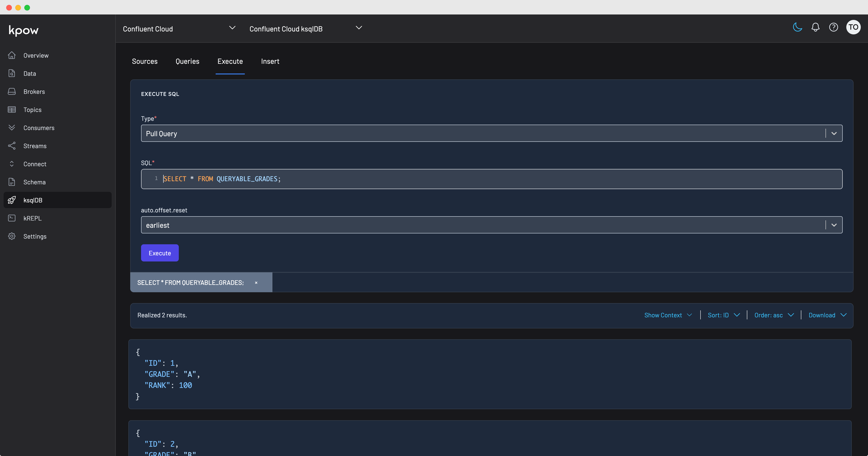Open Settings gear icon in sidebar

(12, 236)
